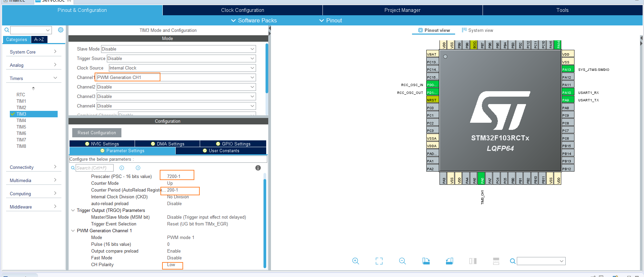Select TIM2 in the timers list
Viewport: 644px width, 277px height.
click(x=21, y=107)
